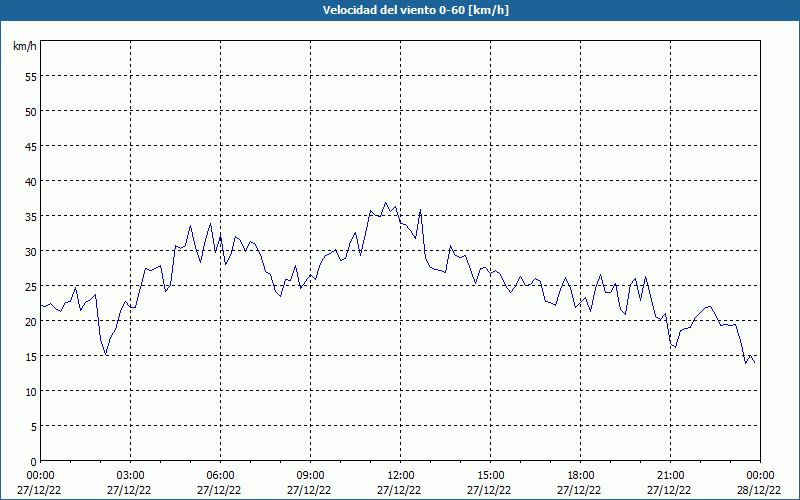Click the y-axis value 50
800x500 pixels.
tap(31, 112)
